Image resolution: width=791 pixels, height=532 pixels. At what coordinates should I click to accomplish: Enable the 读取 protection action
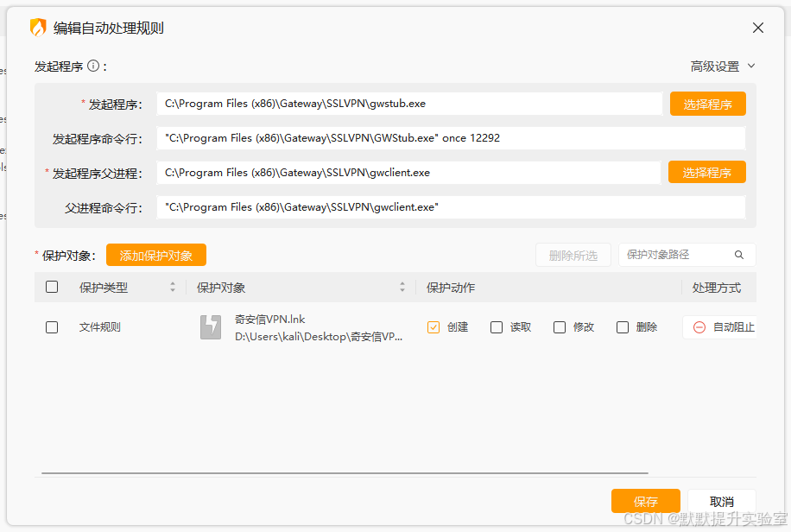click(x=497, y=327)
